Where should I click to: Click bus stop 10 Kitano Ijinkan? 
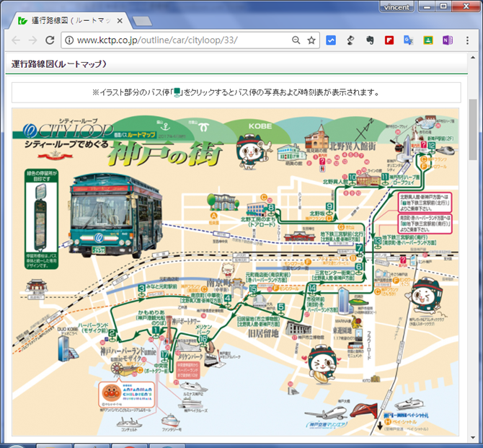pyautogui.click(x=352, y=178)
